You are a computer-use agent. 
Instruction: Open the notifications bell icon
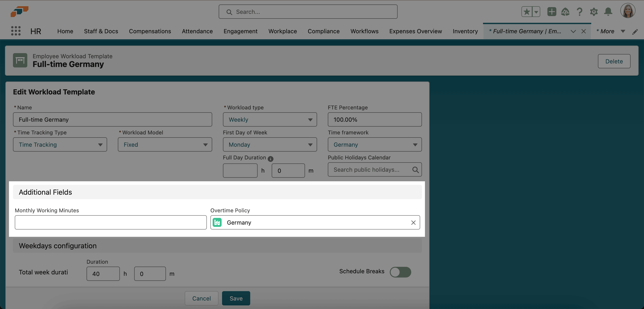608,12
